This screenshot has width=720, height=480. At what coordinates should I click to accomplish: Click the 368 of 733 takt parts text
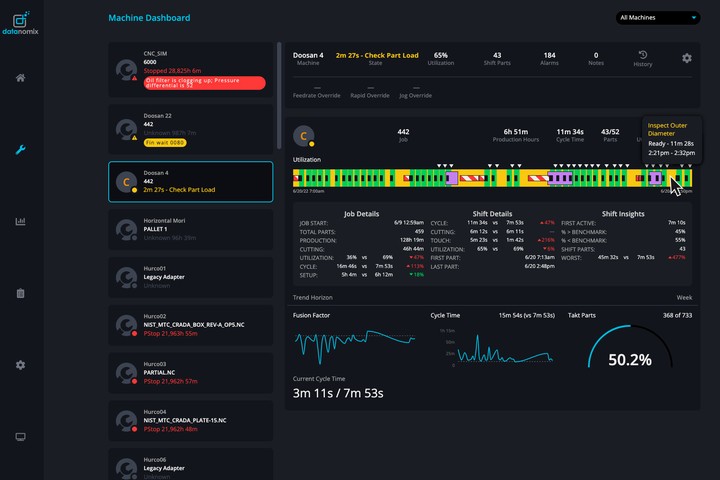click(x=677, y=315)
